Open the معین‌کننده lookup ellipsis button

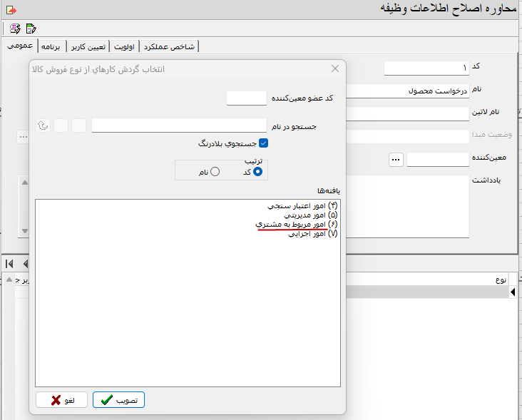click(396, 160)
